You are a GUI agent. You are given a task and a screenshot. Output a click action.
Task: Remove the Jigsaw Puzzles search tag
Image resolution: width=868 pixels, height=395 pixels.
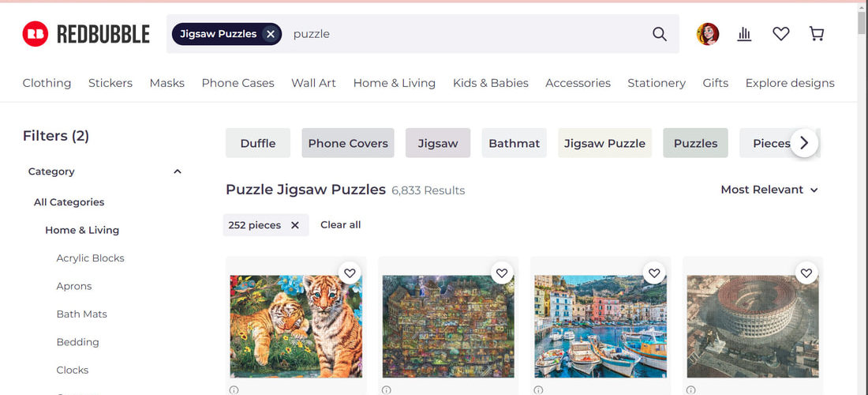(x=270, y=34)
